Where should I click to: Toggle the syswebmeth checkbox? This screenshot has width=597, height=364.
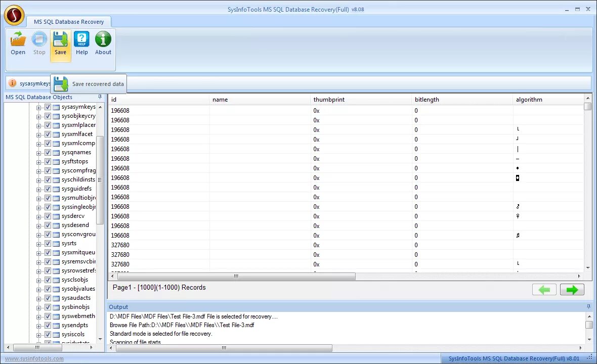click(48, 316)
